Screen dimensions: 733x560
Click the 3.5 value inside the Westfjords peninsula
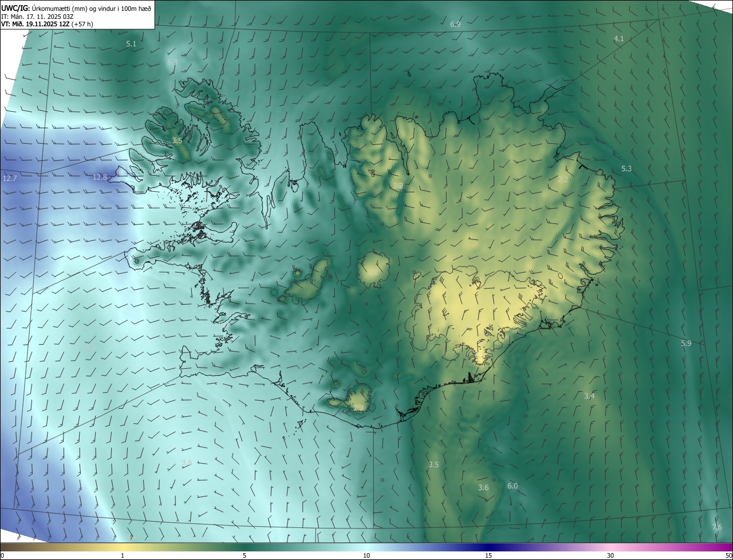tap(177, 140)
